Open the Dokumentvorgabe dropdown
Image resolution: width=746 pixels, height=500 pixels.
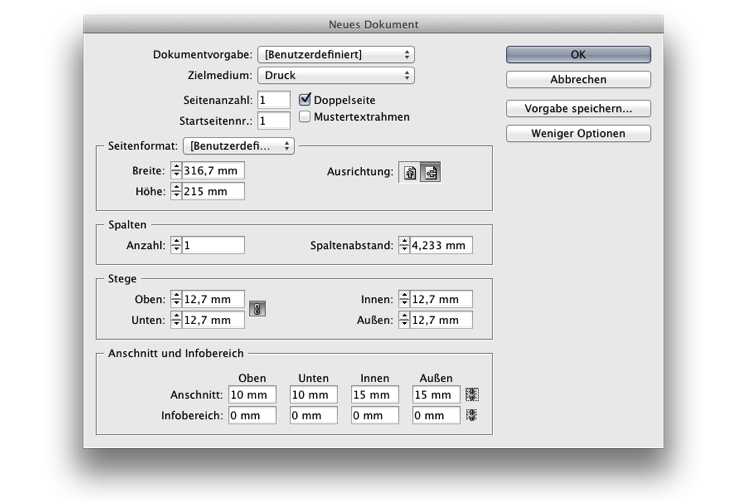pyautogui.click(x=335, y=54)
